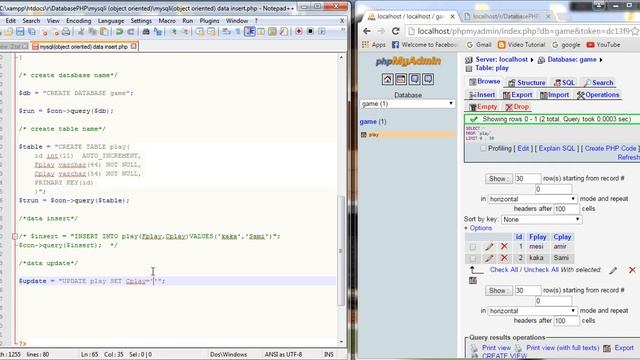The image size is (640, 360).
Task: Click the bookmark star in address bar
Action: coord(635,31)
